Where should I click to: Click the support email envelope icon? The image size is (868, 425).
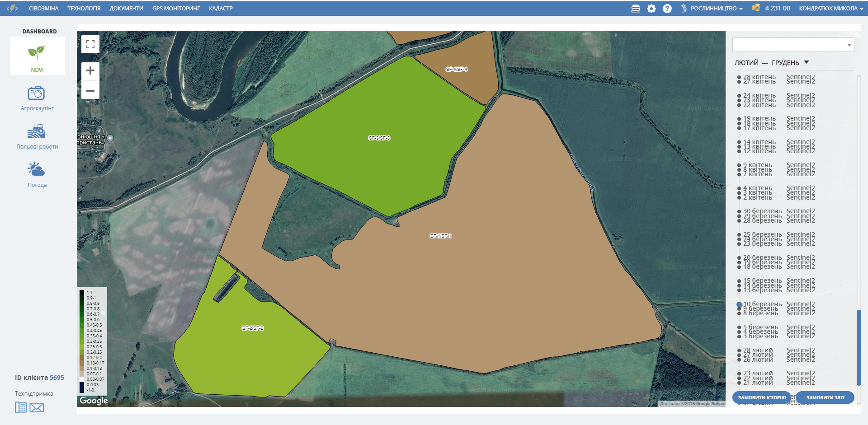pyautogui.click(x=37, y=408)
